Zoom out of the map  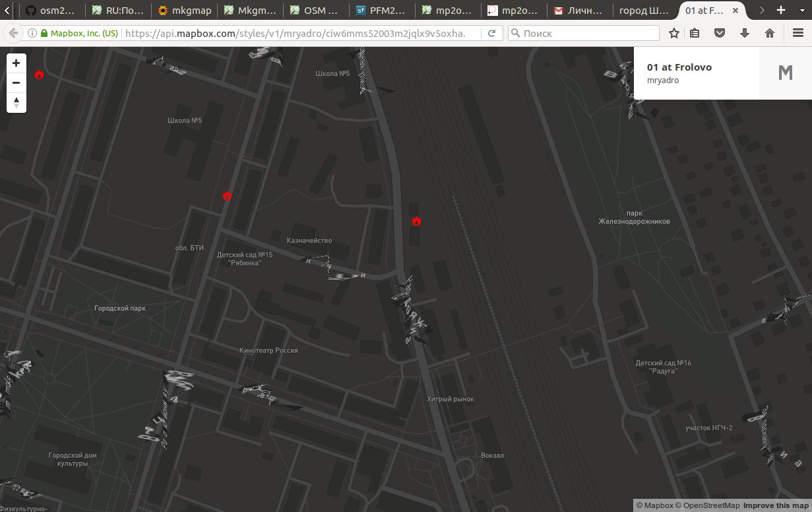pos(16,82)
